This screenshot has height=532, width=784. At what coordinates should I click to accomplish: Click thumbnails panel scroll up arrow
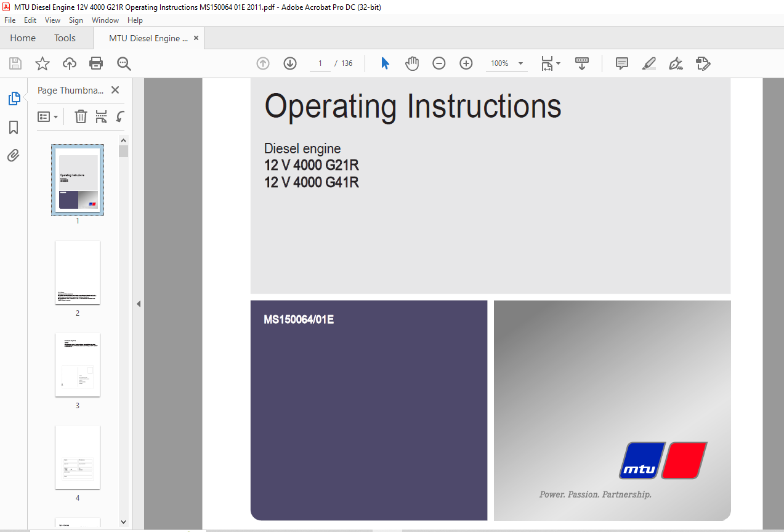tap(124, 140)
